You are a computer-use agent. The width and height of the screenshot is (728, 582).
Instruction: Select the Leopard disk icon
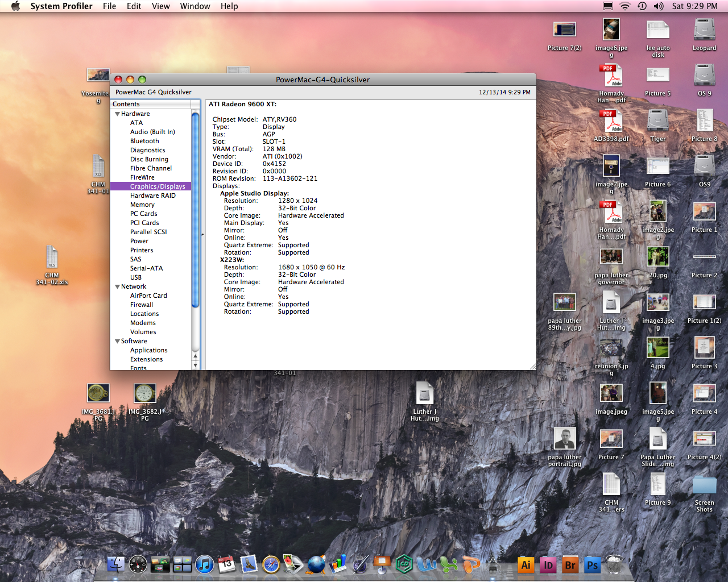(704, 30)
